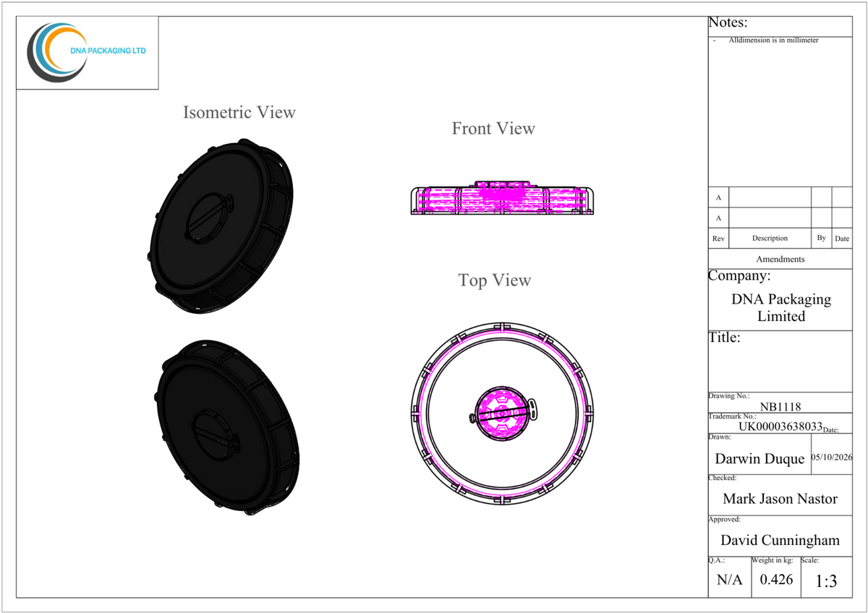Click the "Weight in kg:" label
Screen dimensions: 868x613
click(x=773, y=561)
